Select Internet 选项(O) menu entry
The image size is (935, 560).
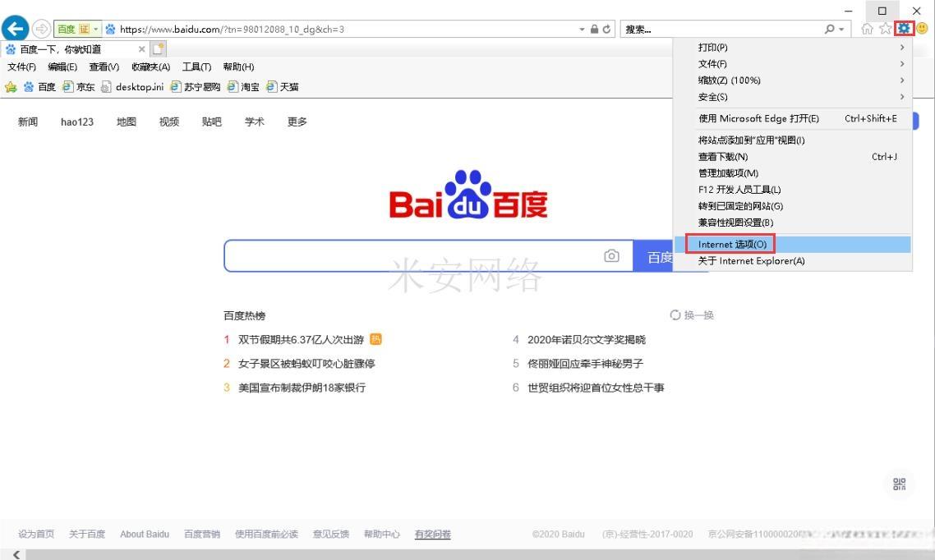coord(793,244)
